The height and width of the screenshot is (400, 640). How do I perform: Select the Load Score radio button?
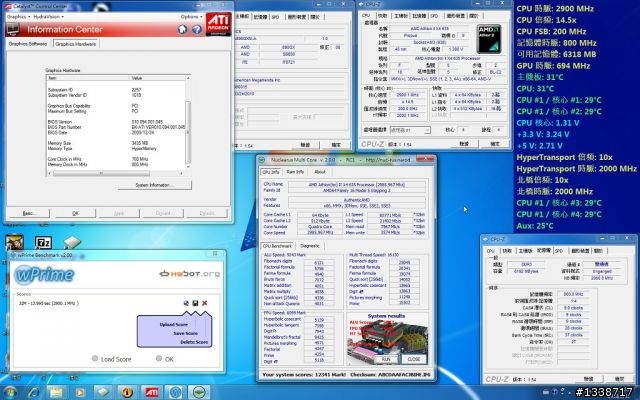click(x=95, y=358)
